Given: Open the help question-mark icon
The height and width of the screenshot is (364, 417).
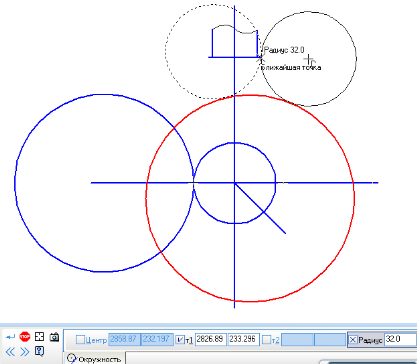Looking at the screenshot, I should (39, 351).
